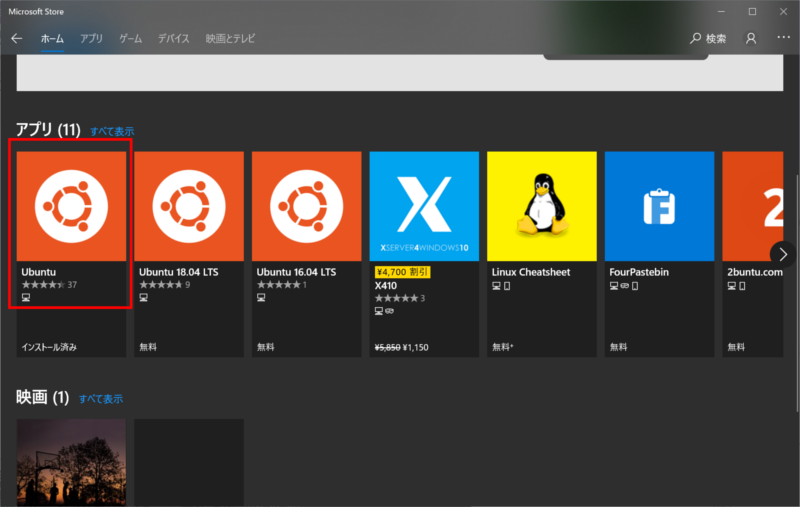The image size is (800, 507).
Task: Switch to the ゲーム tab
Action: click(x=130, y=38)
